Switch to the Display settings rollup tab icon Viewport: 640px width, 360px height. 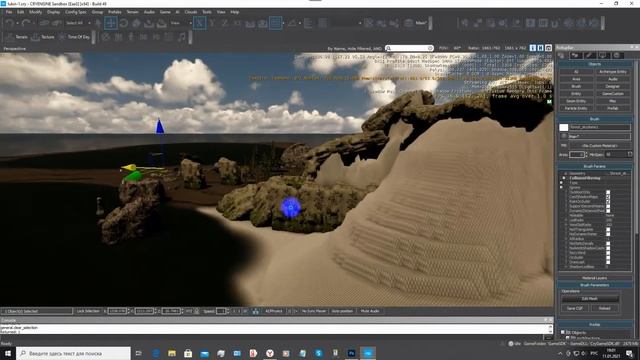pos(603,55)
